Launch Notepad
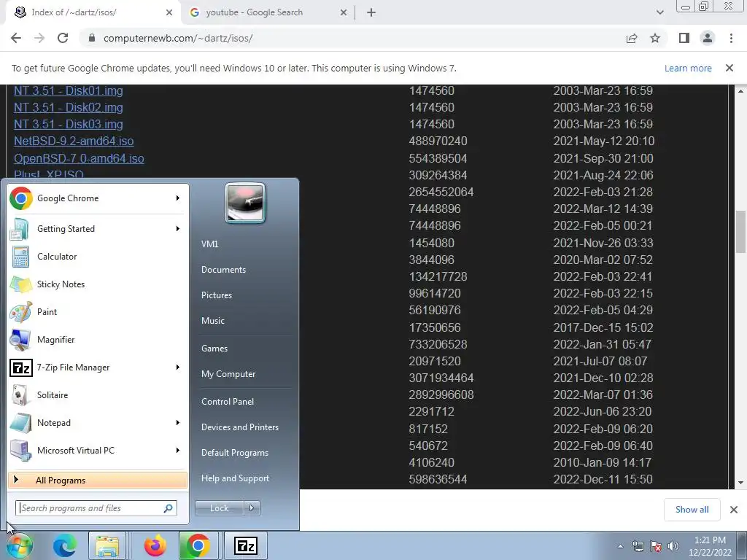This screenshot has height=560, width=747. [98, 422]
